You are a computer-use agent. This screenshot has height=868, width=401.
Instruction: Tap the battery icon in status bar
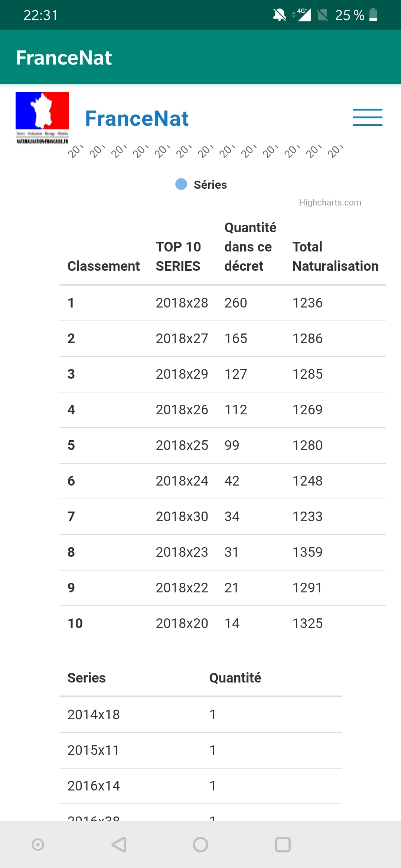point(374,15)
